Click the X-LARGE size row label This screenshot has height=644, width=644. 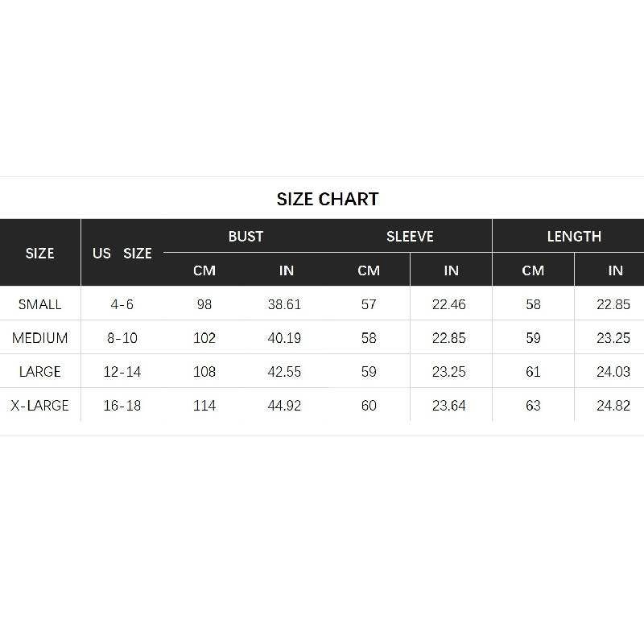(39, 406)
